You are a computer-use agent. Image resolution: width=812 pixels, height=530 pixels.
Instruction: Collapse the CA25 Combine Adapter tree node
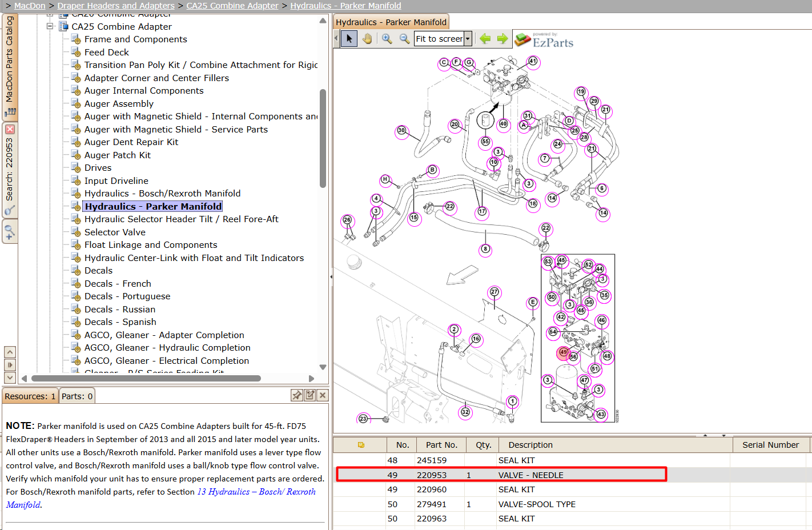pos(50,26)
